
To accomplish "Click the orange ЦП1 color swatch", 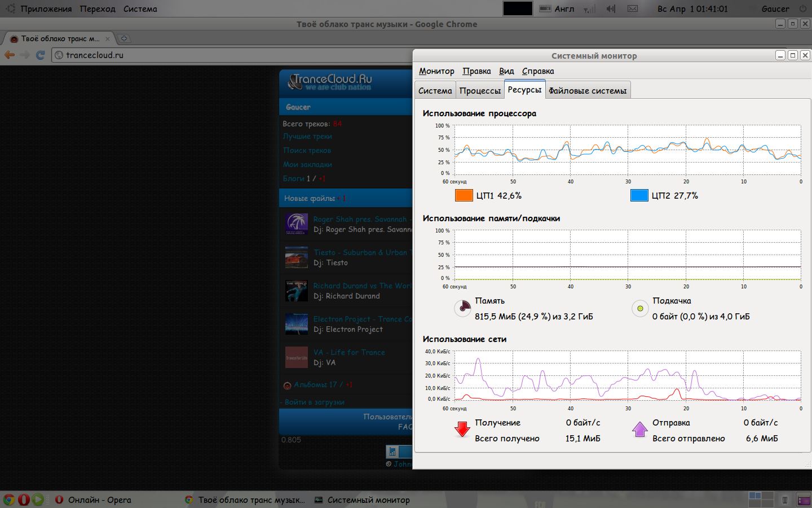I will 464,195.
